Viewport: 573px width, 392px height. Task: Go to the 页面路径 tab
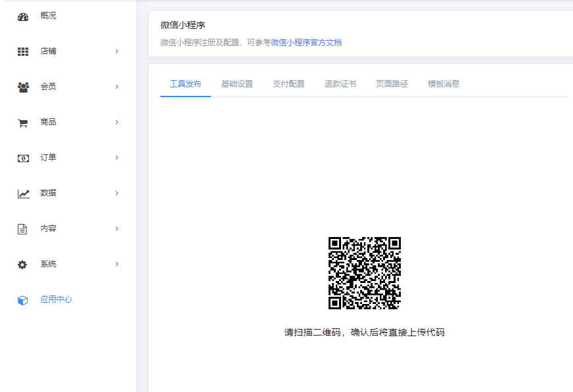(392, 84)
